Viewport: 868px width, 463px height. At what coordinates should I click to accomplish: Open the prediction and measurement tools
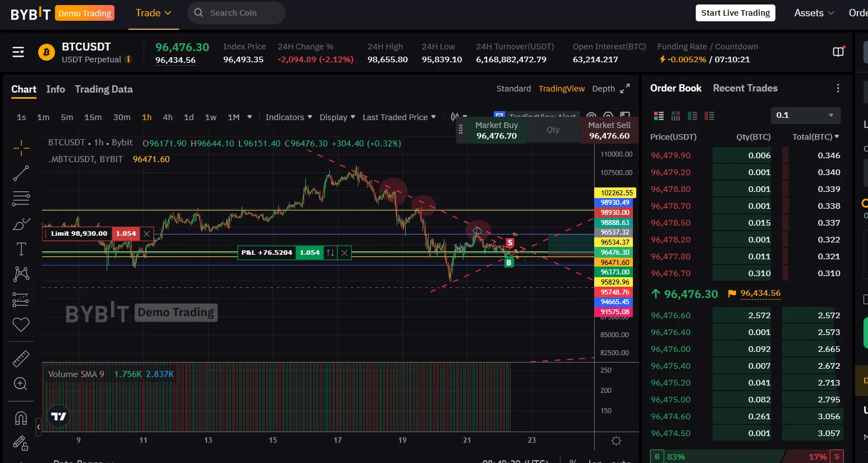[21, 300]
